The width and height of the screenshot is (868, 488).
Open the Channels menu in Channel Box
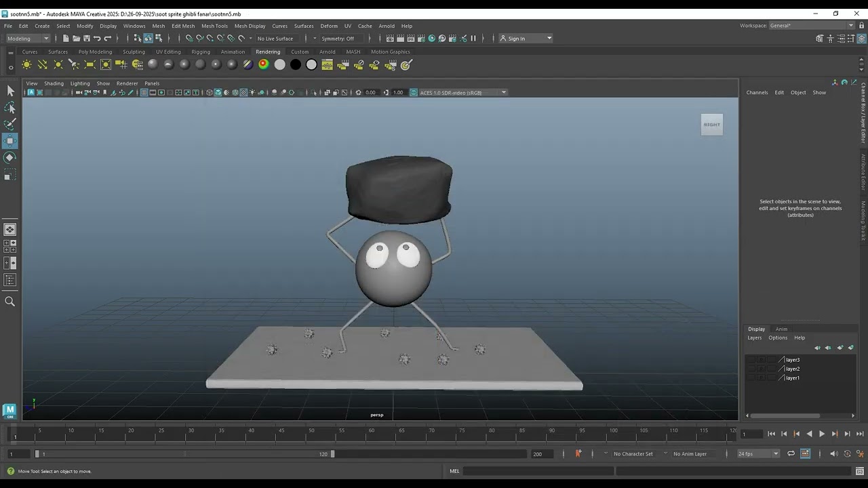click(757, 93)
